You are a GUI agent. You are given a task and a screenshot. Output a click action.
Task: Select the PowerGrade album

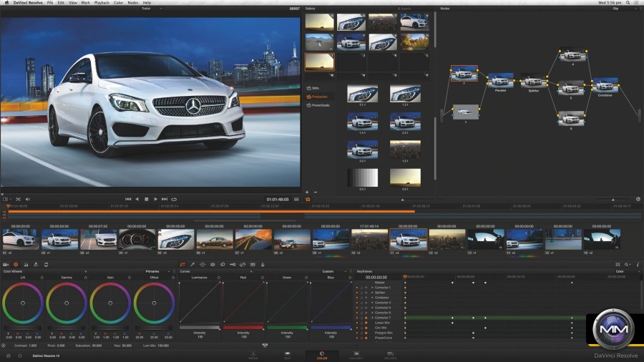320,105
